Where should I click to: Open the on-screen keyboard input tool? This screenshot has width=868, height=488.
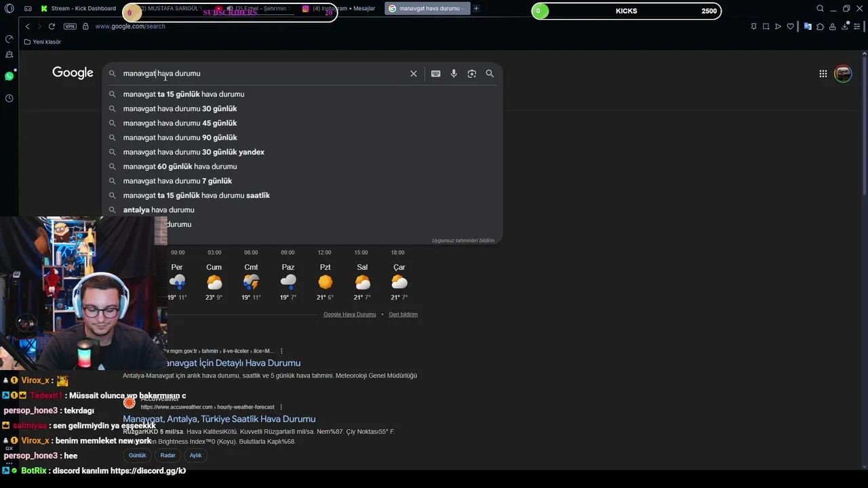435,73
